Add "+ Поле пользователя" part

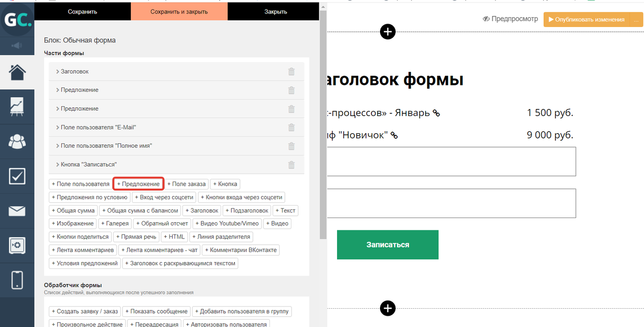click(80, 184)
